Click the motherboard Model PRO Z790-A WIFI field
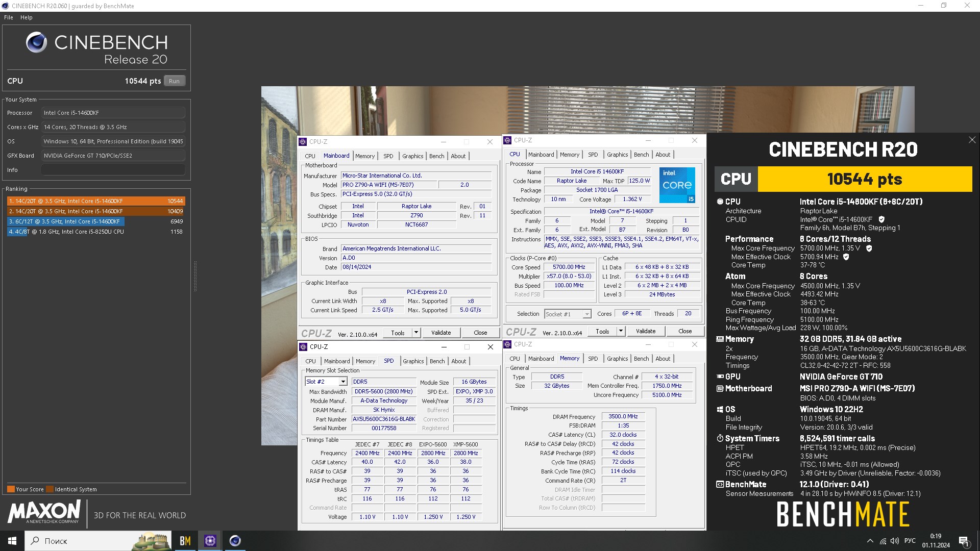The height and width of the screenshot is (551, 980). coord(388,185)
